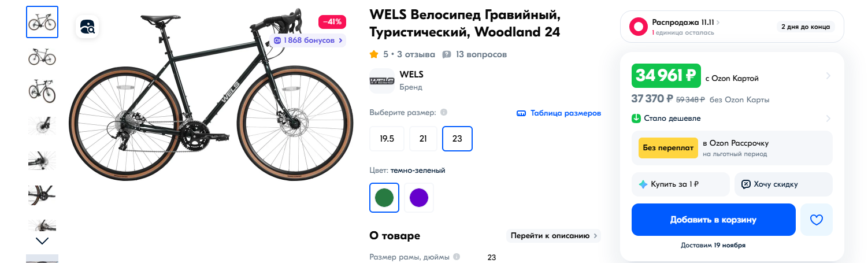Open the 1 868 бонусов badge
Viewport: 868px width, 263px height.
point(308,40)
